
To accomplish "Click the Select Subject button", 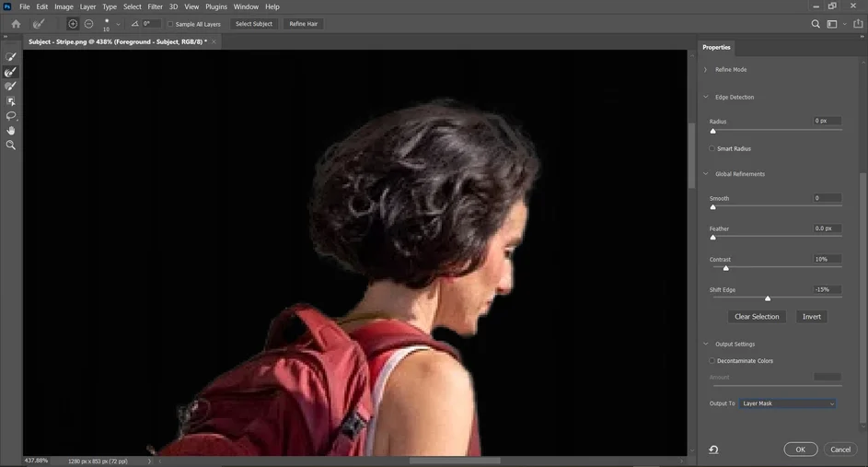I will (254, 24).
